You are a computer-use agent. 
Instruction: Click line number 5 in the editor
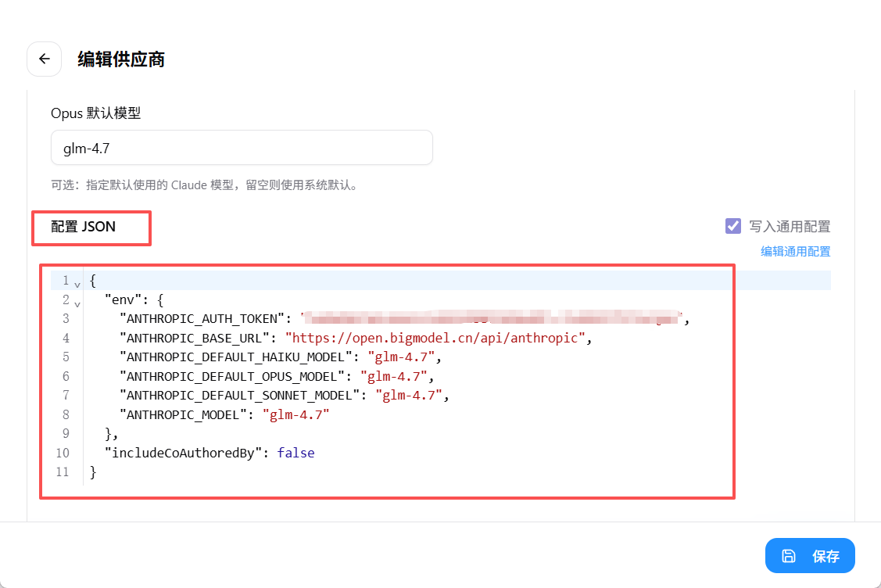(x=66, y=357)
